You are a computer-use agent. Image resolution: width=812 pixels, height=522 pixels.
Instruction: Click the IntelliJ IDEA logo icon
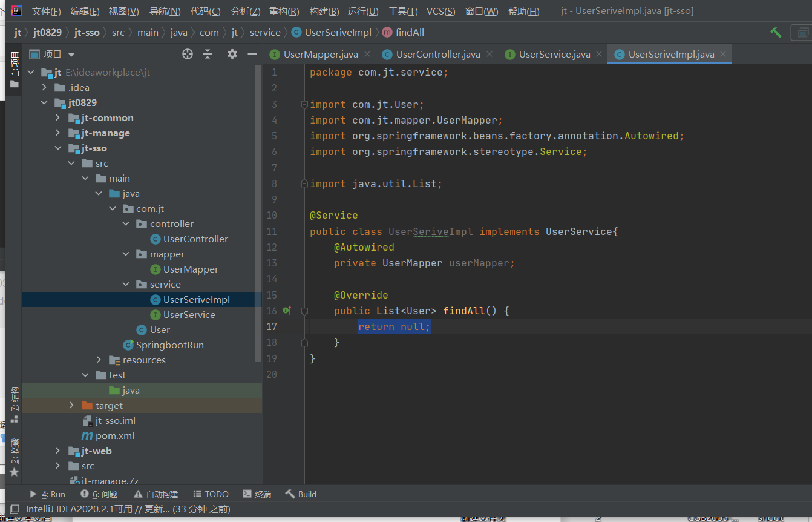pos(18,11)
